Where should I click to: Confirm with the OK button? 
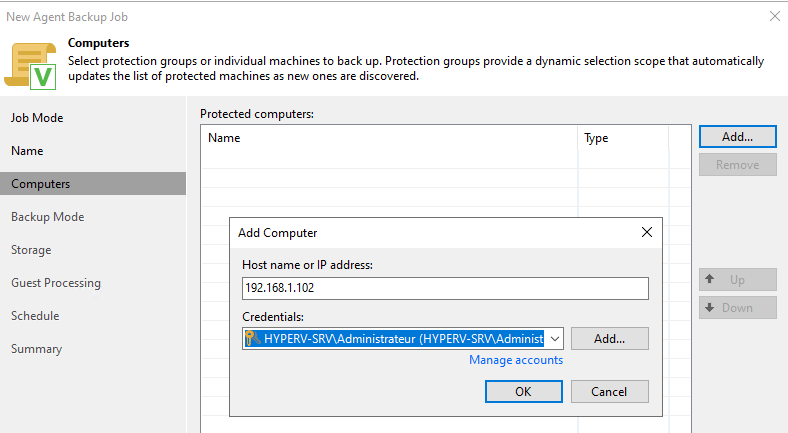pos(524,391)
